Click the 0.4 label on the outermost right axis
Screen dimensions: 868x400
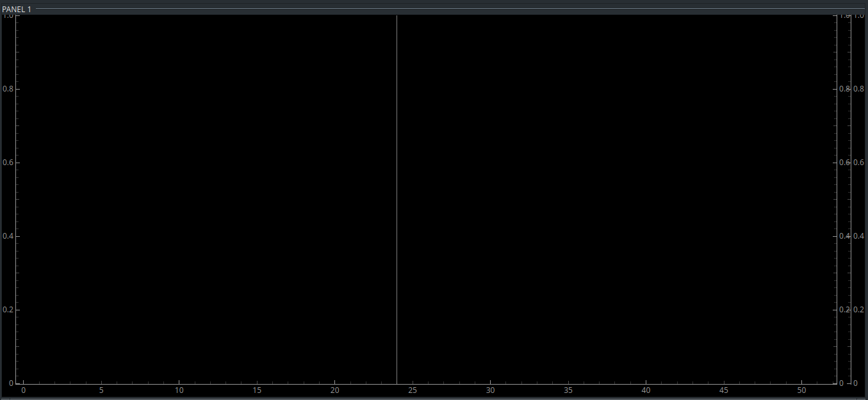pos(860,236)
